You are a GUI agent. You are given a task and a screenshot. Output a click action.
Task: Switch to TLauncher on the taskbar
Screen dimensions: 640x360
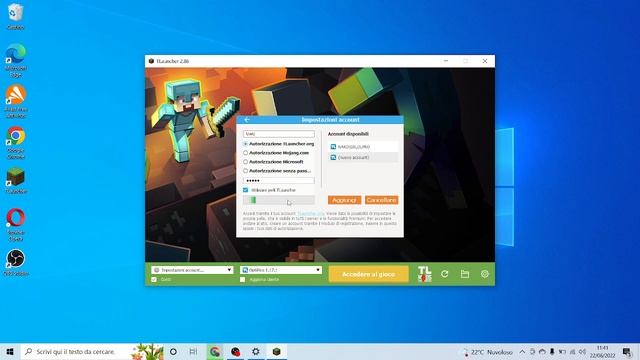(277, 351)
